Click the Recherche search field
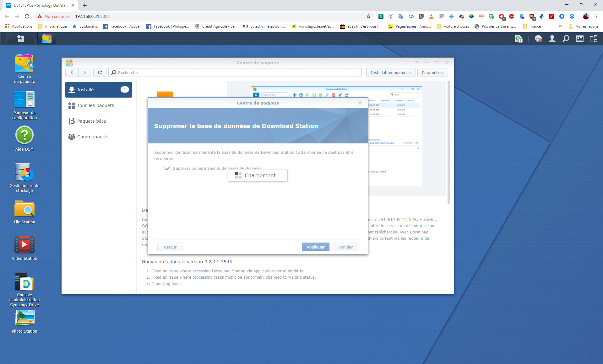This screenshot has width=603, height=364. click(x=236, y=72)
